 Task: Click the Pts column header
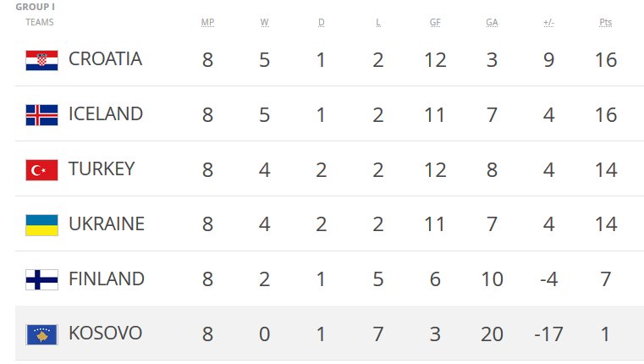606,23
